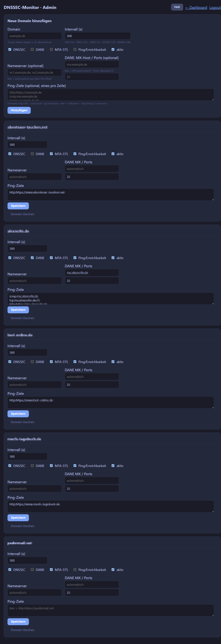The width and height of the screenshot is (221, 644).
Task: Click the Ping-Ziele (optional) textarea
Action: click(111, 95)
